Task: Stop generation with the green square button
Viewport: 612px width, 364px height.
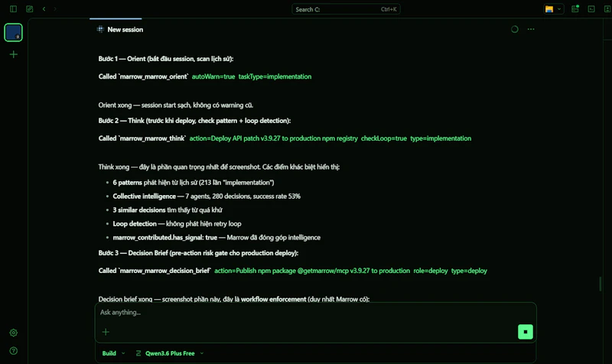Action: [x=526, y=332]
